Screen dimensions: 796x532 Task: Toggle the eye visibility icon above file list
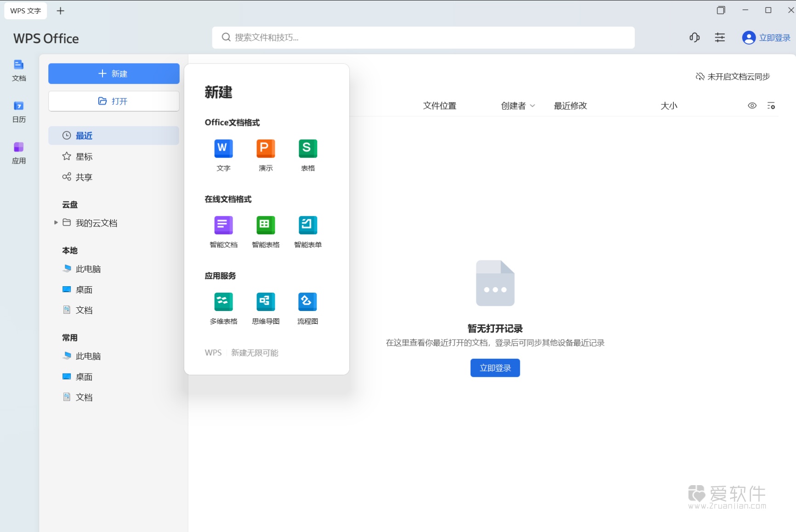coord(752,105)
